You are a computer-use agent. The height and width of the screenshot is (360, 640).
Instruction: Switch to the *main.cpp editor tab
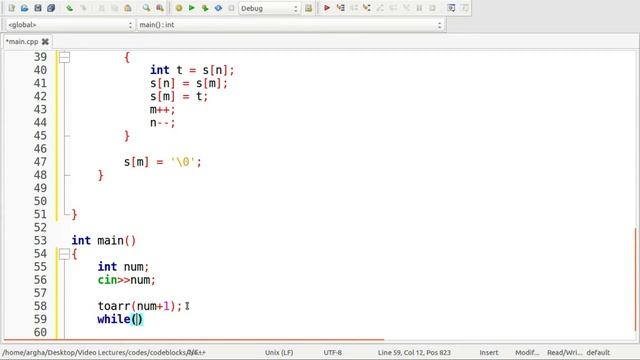[22, 42]
